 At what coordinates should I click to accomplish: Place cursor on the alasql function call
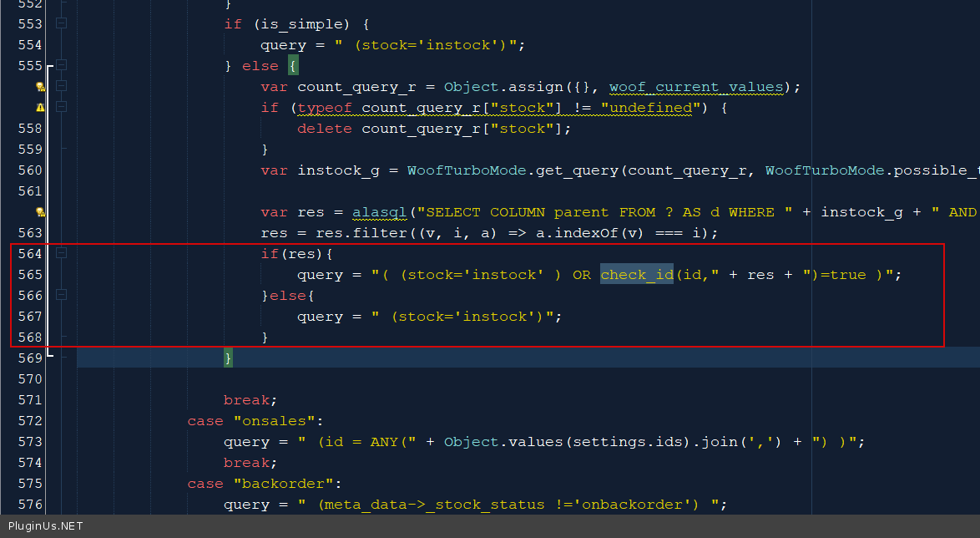(x=379, y=212)
